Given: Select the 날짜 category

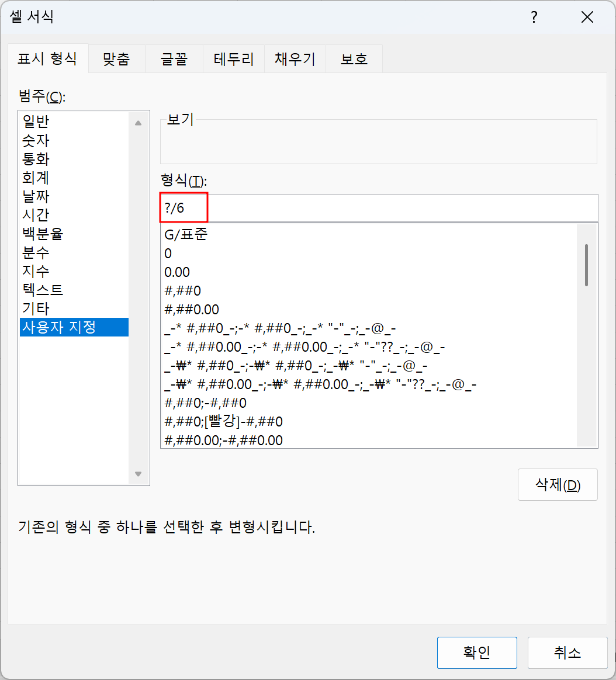Looking at the screenshot, I should pyautogui.click(x=41, y=196).
